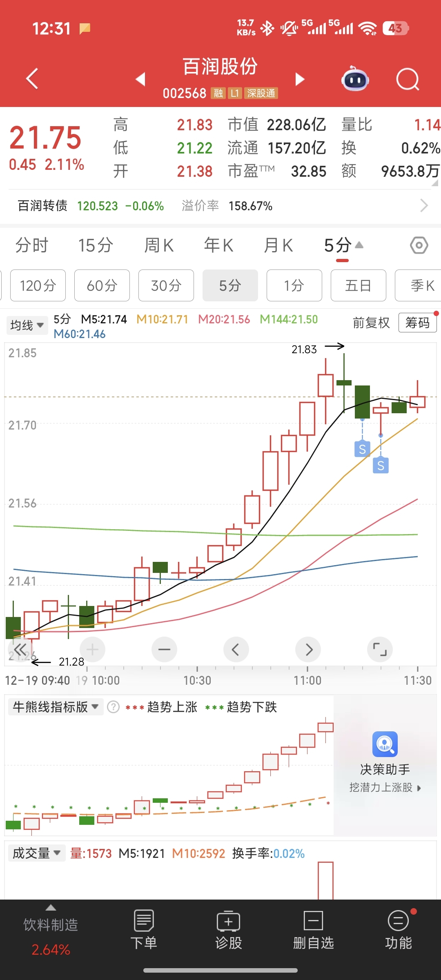Tap the battery indicator in status bar
This screenshot has width=441, height=980.
pyautogui.click(x=396, y=28)
